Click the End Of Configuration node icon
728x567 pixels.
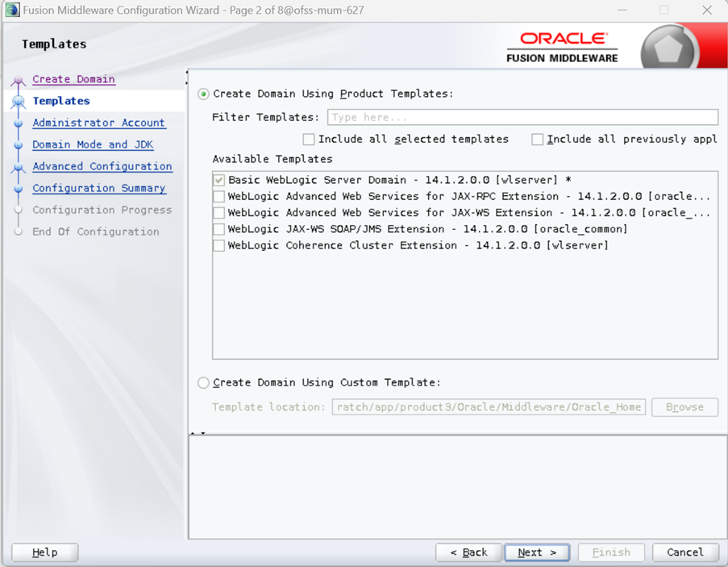[18, 231]
